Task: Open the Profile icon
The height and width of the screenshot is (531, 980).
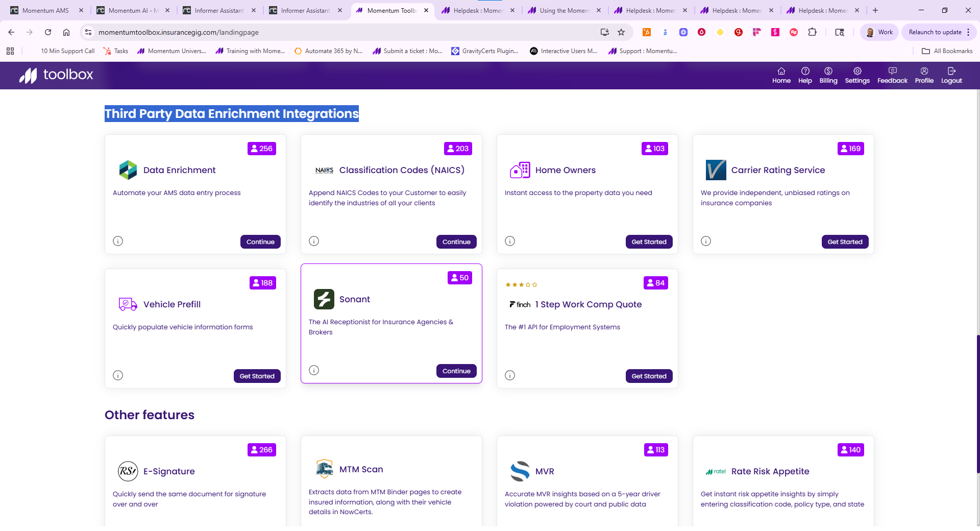Action: (924, 75)
